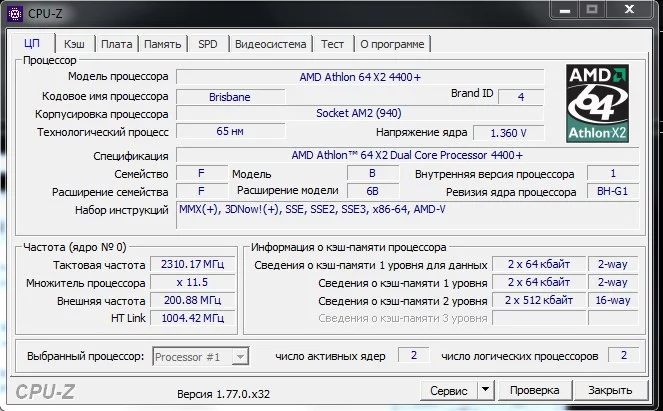This screenshot has width=663, height=411.
Task: Go to the О программе tab
Action: (x=392, y=44)
